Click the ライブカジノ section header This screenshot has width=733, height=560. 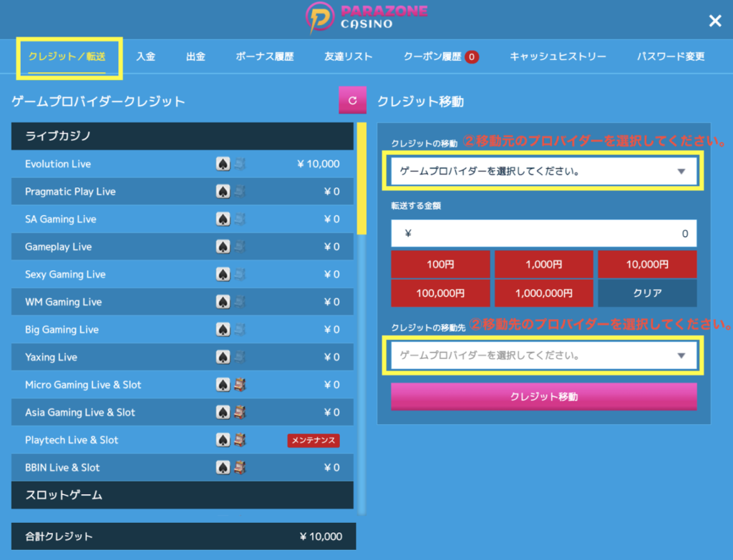tap(183, 136)
